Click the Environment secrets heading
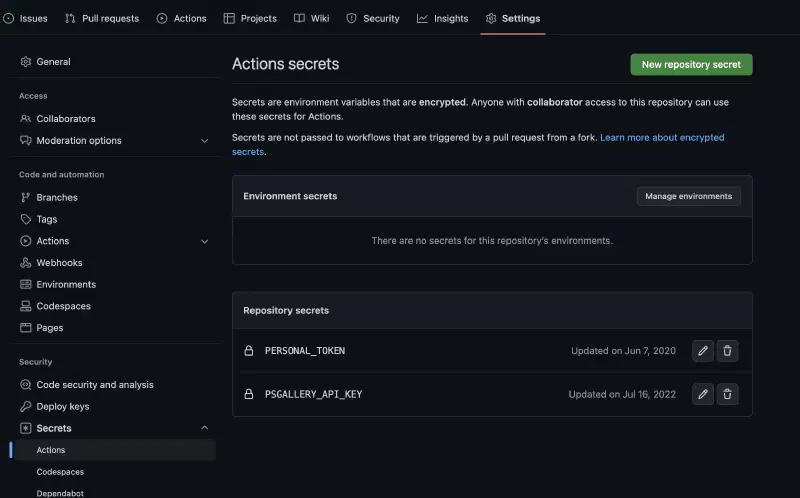The height and width of the screenshot is (498, 800). [290, 196]
